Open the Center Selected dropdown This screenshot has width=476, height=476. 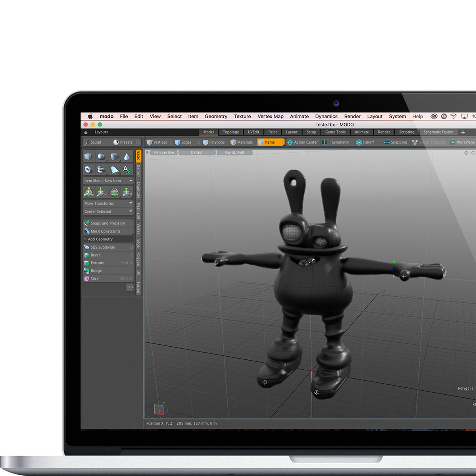coord(108,212)
